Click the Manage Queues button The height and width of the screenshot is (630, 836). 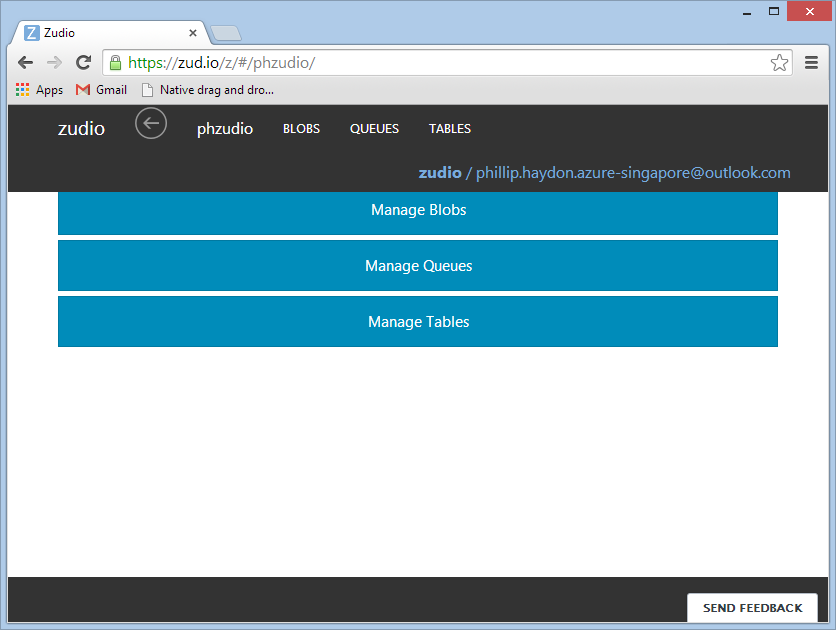[418, 265]
